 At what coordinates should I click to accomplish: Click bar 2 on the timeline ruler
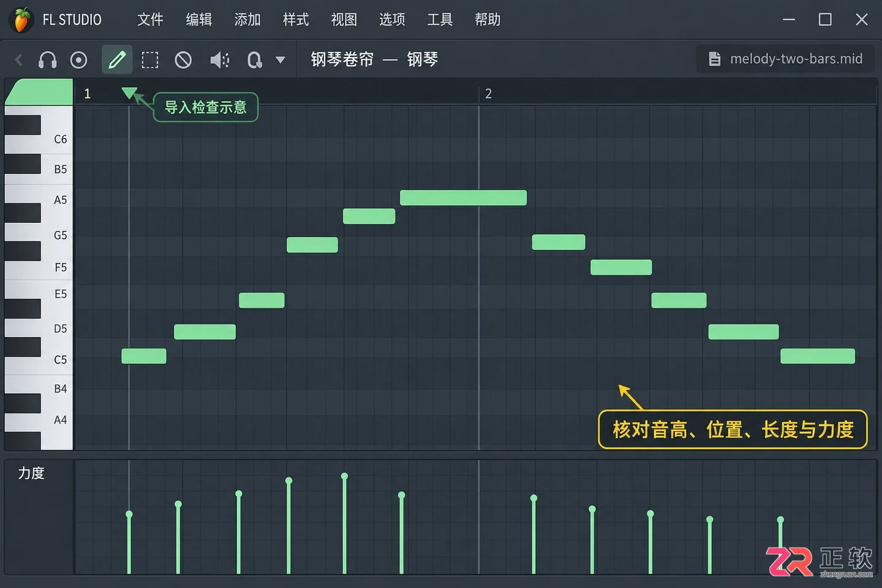488,94
